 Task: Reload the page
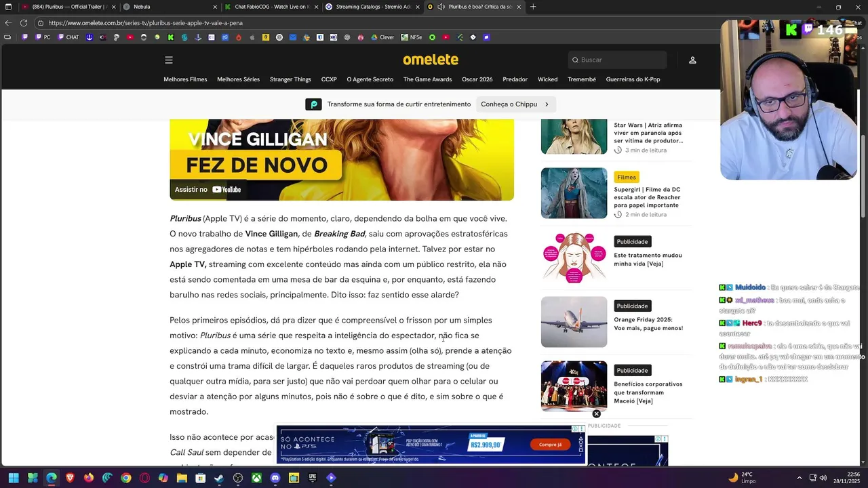tap(24, 22)
